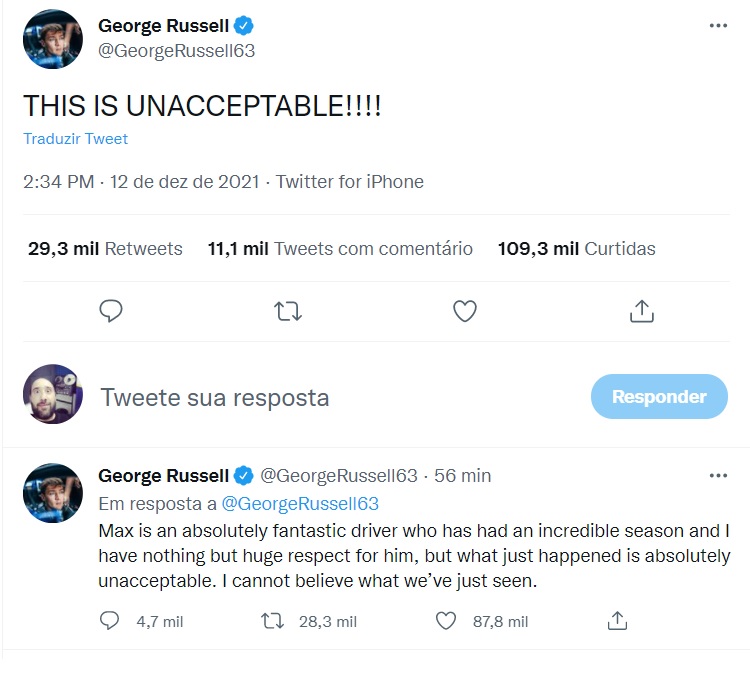Retweet the reply with 28,3 mil retweets

[272, 621]
